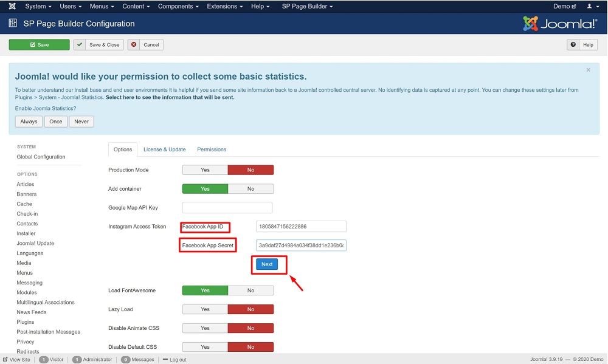Choose Never for Joomla Statistics
This screenshot has height=364, width=608.
point(81,122)
